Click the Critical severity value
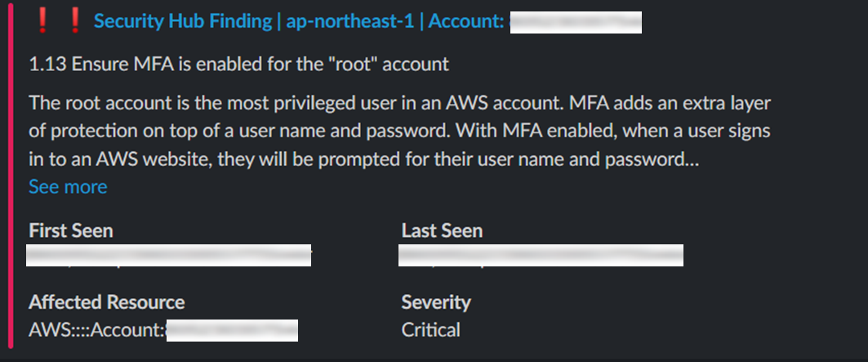868x362 pixels. [430, 330]
